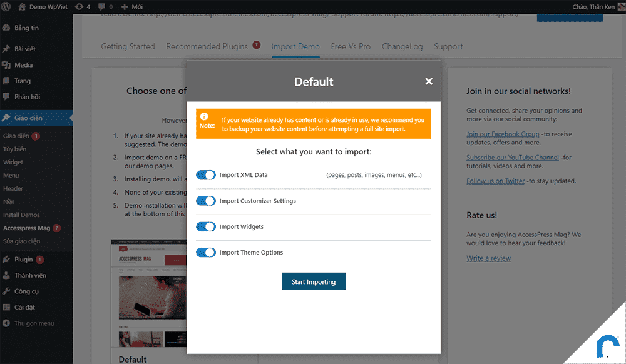
Task: Click the Media icon in sidebar
Action: (x=6, y=64)
